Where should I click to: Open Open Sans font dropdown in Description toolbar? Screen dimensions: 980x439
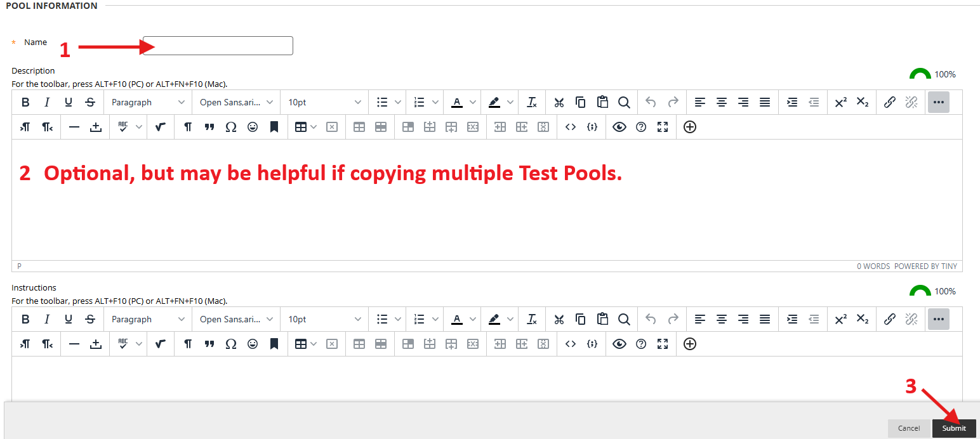[236, 102]
